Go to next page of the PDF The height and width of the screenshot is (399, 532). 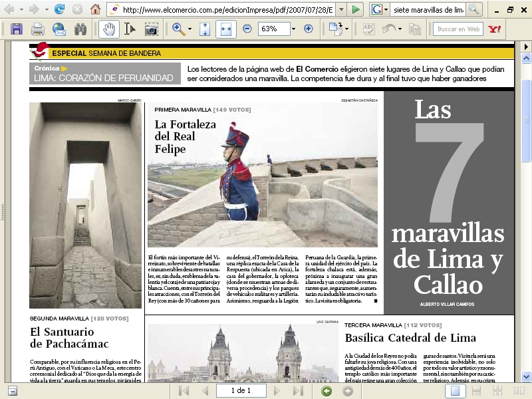(277, 391)
